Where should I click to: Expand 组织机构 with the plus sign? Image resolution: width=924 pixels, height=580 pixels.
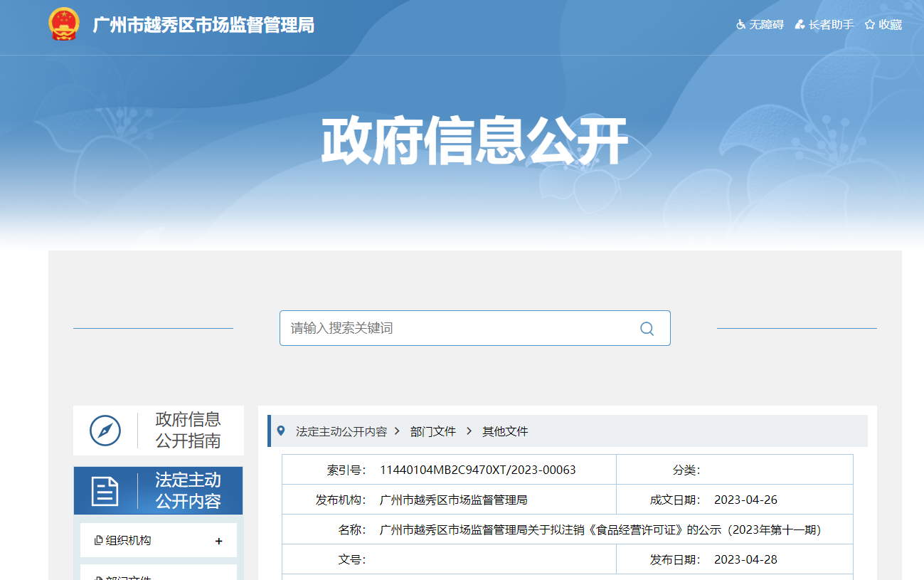pos(219,541)
